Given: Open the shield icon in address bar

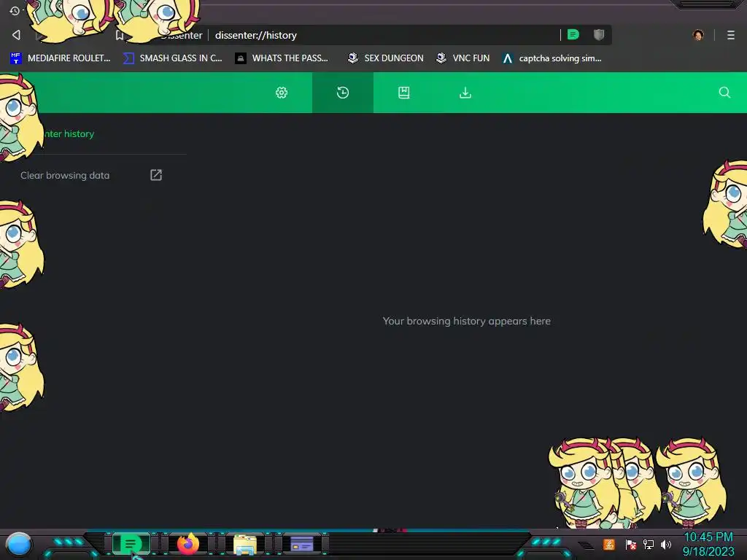Looking at the screenshot, I should (599, 34).
